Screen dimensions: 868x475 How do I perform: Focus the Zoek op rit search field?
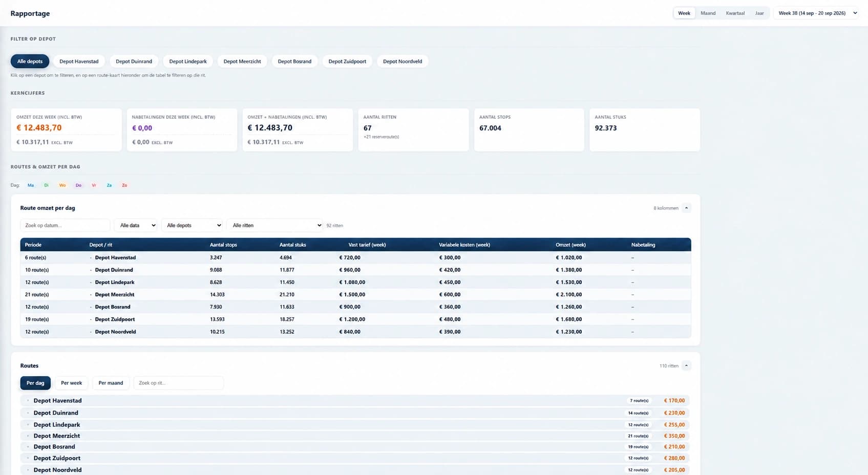pyautogui.click(x=178, y=383)
